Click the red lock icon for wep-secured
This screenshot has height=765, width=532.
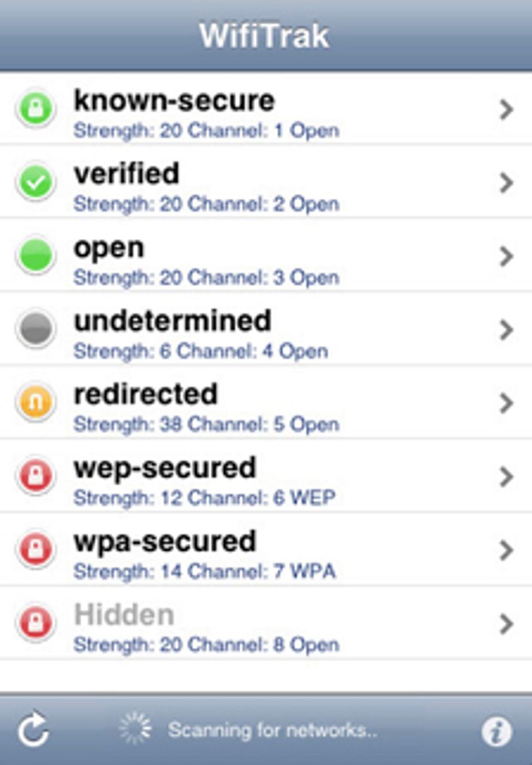tap(35, 476)
